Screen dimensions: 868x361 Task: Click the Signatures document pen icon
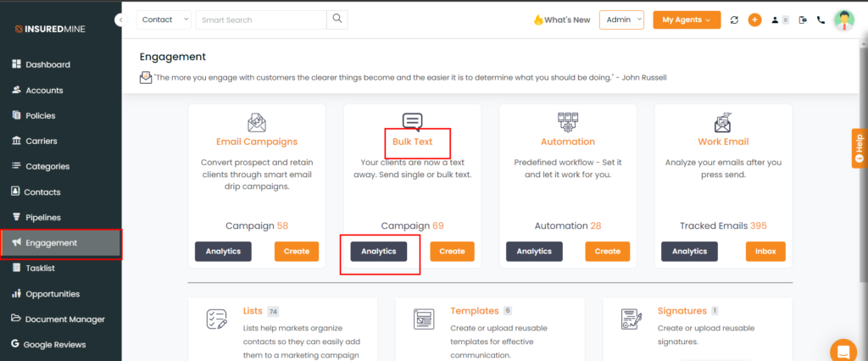[631, 319]
